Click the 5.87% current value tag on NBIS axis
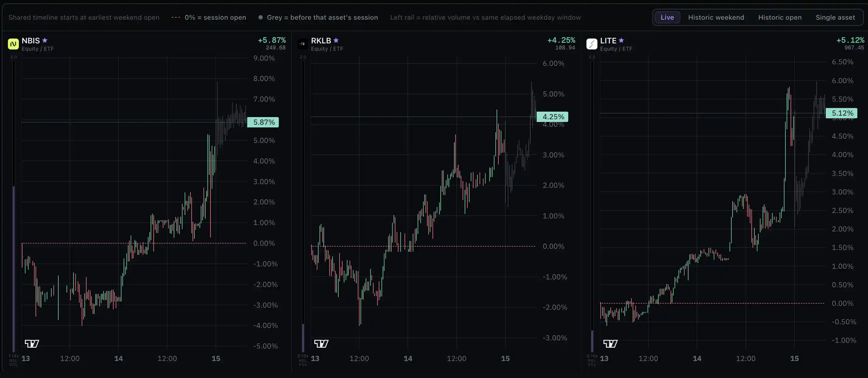Image resolution: width=868 pixels, height=378 pixels. pyautogui.click(x=263, y=122)
